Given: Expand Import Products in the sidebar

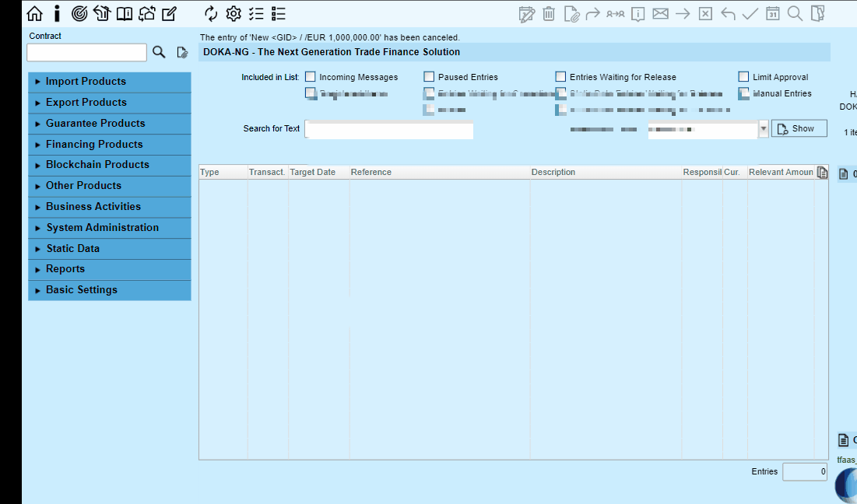Looking at the screenshot, I should point(109,82).
